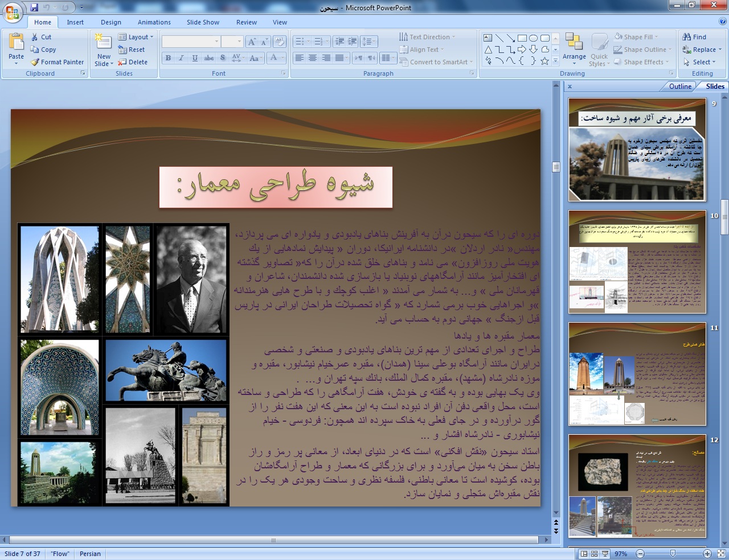Toggle Bold formatting
This screenshot has width=729, height=560.
click(168, 58)
